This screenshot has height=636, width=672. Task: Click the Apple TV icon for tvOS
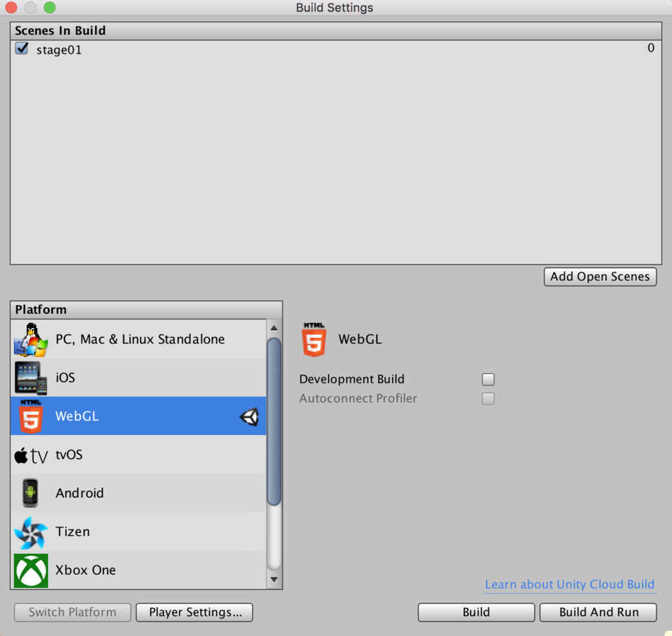click(x=31, y=455)
